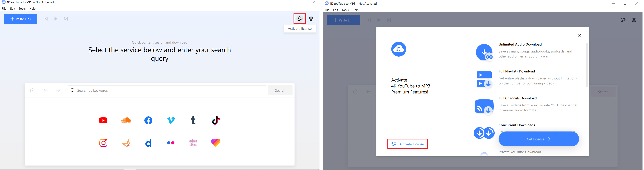Click Paste Link button in left window
The height and width of the screenshot is (170, 644).
pos(20,19)
